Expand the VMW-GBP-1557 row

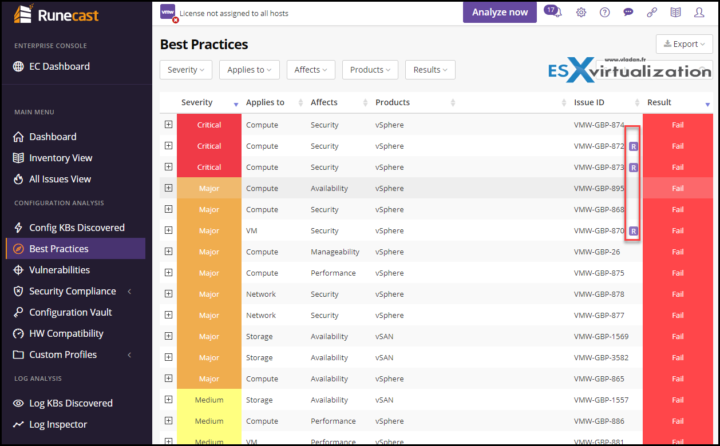169,399
